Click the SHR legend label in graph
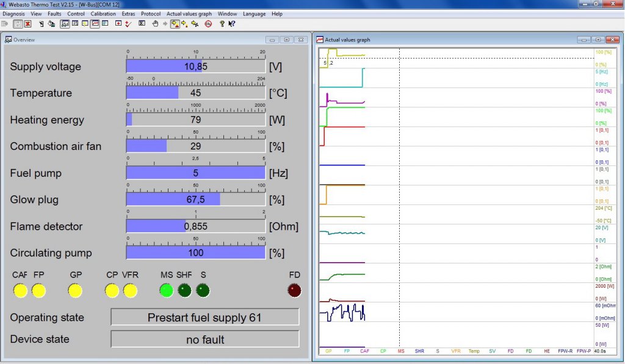 click(x=419, y=351)
